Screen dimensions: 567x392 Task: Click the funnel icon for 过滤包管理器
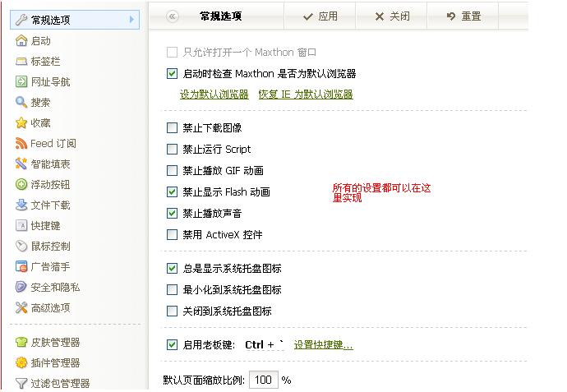tap(21, 383)
